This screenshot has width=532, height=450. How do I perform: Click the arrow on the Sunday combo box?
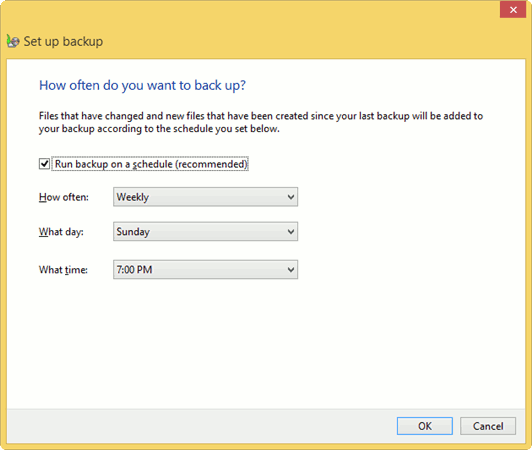(291, 231)
